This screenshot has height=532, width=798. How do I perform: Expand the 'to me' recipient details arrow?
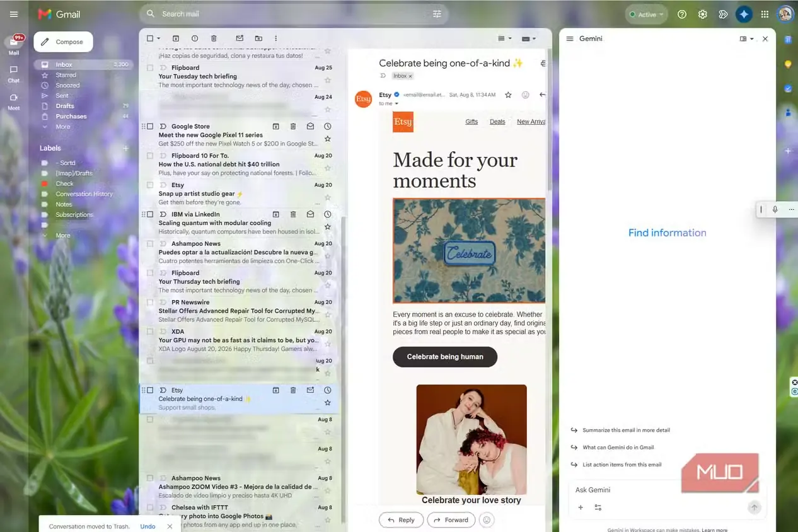click(x=396, y=103)
